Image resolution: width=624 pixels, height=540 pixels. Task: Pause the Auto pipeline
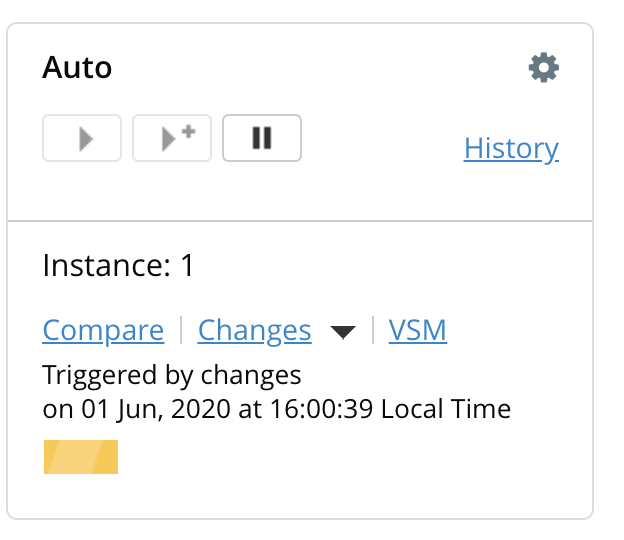[x=262, y=138]
